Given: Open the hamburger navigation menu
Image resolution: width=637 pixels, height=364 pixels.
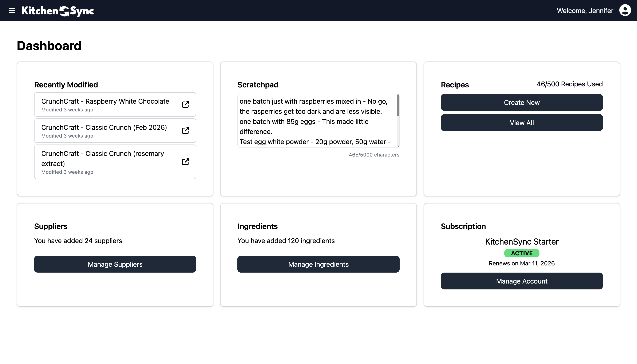Looking at the screenshot, I should click(x=12, y=11).
